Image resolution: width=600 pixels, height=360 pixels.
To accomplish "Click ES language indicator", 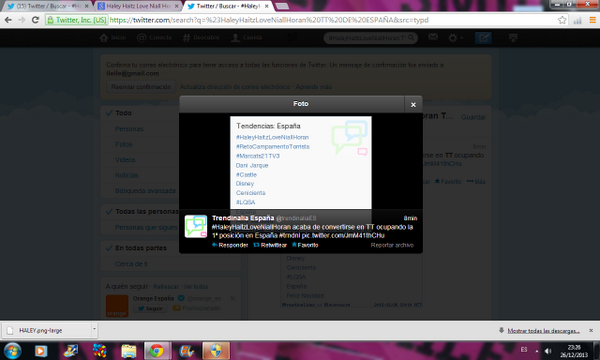I will [x=524, y=349].
